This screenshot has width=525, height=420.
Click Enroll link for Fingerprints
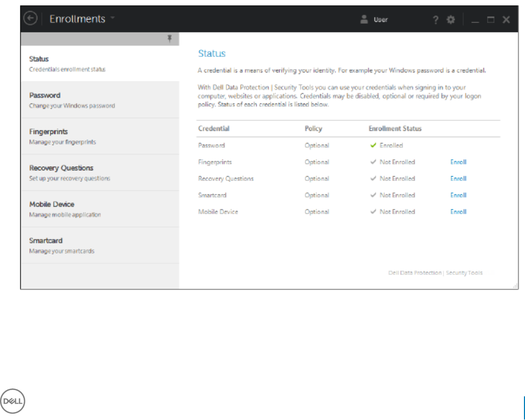(x=458, y=162)
